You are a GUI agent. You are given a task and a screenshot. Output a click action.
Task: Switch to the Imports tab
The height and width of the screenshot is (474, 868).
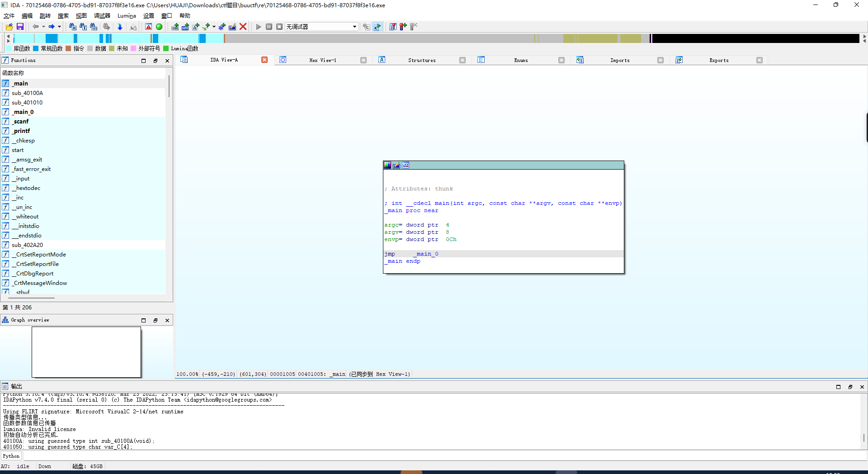620,60
